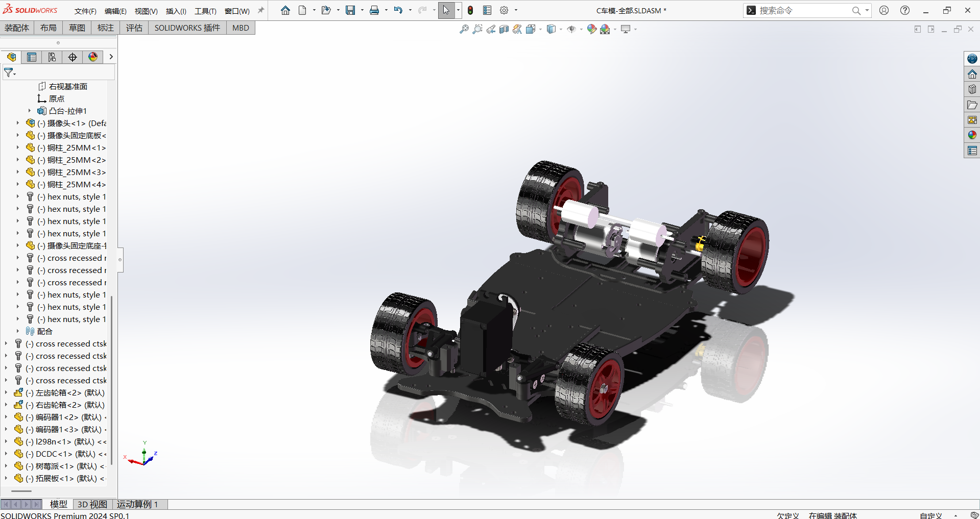Switch to the 装配体 ribbon tab
Viewport: 980px width, 519px height.
point(17,28)
